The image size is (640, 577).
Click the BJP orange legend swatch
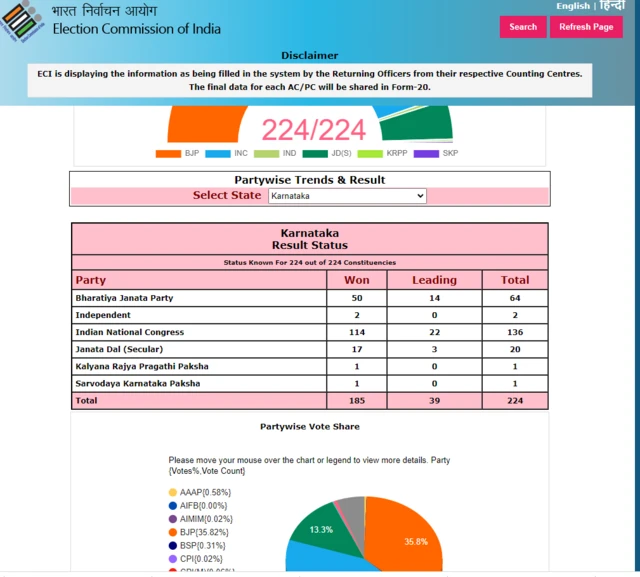click(168, 153)
